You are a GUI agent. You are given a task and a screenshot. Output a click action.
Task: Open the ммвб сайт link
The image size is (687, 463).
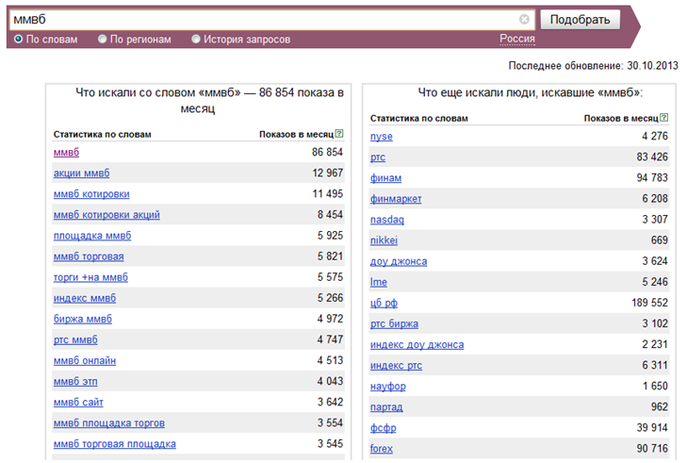tap(78, 402)
